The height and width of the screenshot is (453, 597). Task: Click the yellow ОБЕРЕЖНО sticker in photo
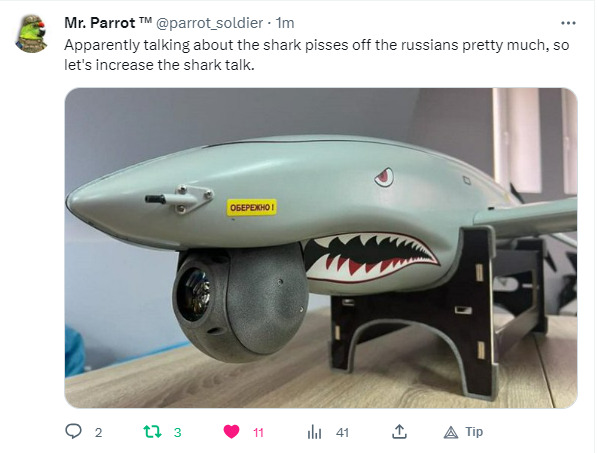pos(252,207)
